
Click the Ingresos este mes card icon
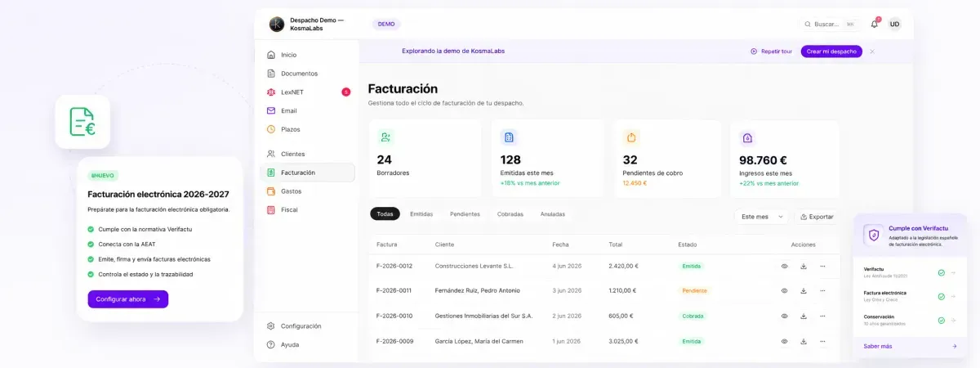point(747,137)
